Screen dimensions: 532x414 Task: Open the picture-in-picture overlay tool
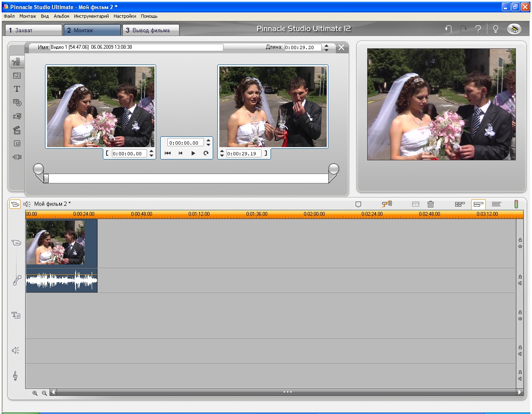point(17,76)
